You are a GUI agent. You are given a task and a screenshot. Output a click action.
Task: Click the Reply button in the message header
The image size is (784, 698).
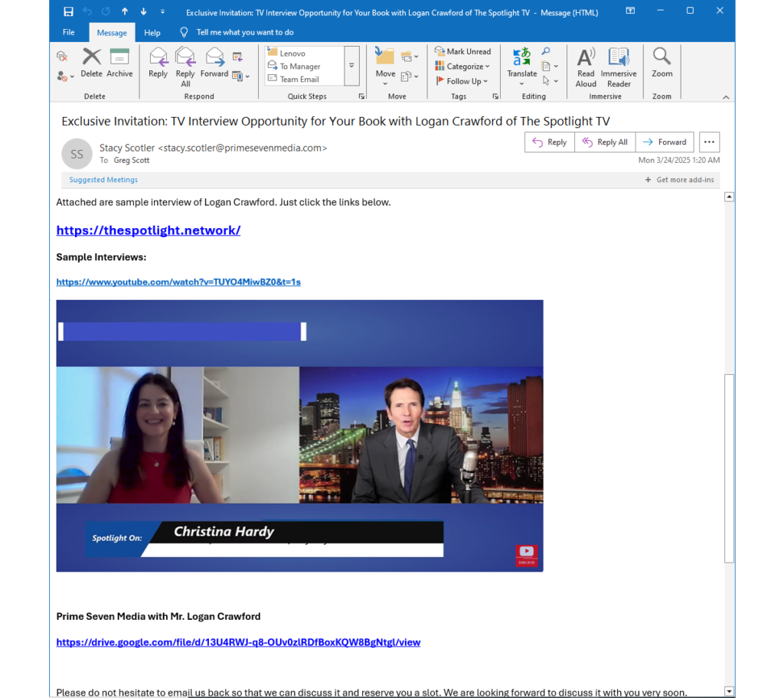550,142
